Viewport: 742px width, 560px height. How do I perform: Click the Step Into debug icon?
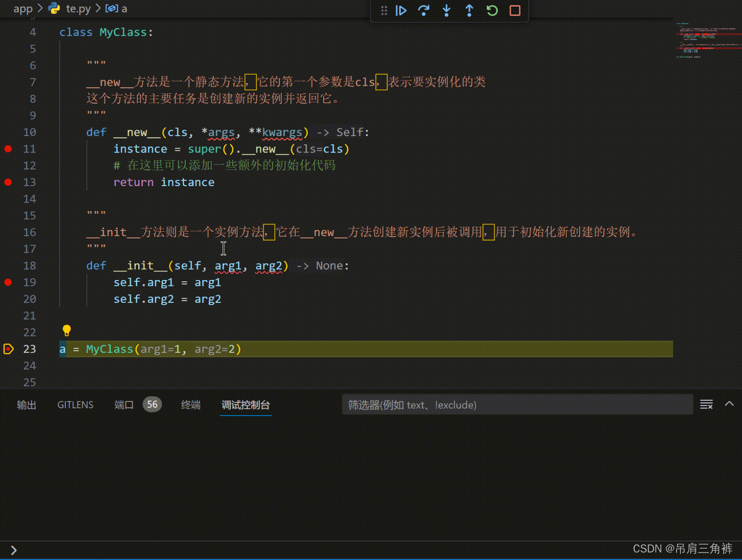[x=446, y=10]
